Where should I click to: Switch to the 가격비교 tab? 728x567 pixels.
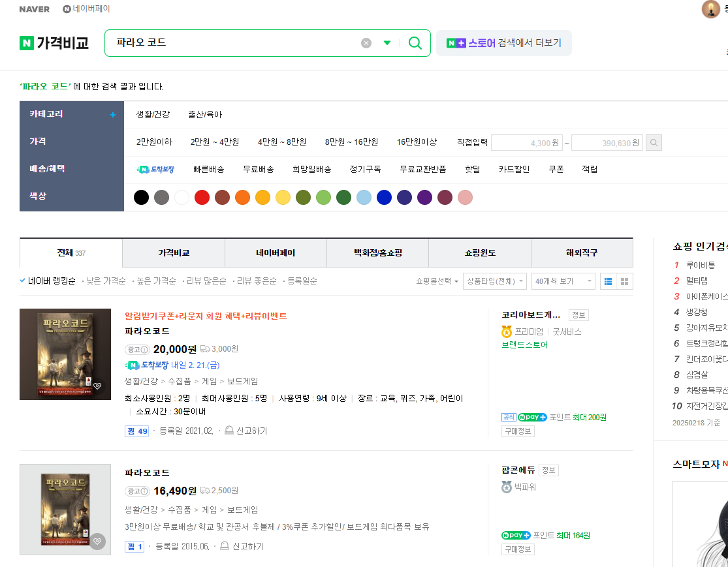174,253
